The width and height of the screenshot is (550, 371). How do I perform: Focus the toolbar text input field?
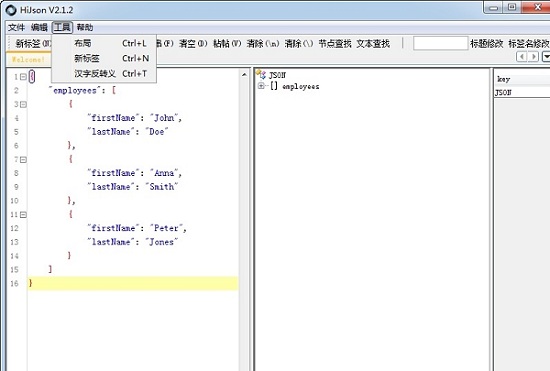click(441, 43)
